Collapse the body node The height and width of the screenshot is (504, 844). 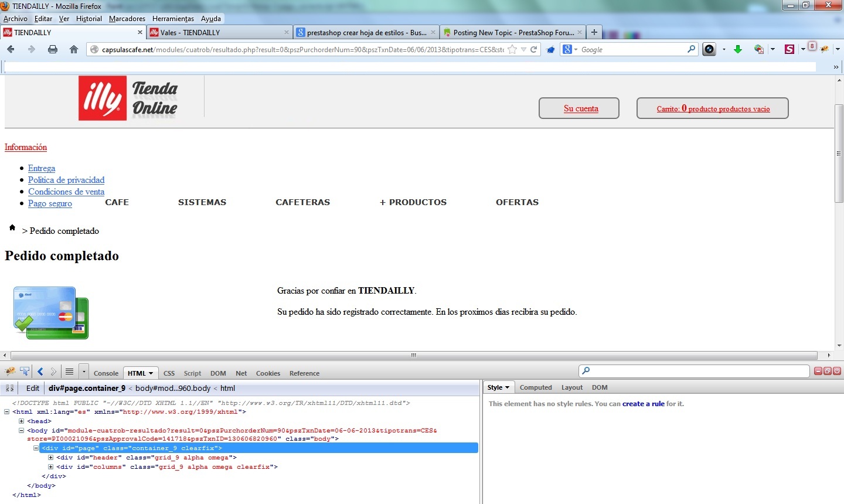point(21,431)
